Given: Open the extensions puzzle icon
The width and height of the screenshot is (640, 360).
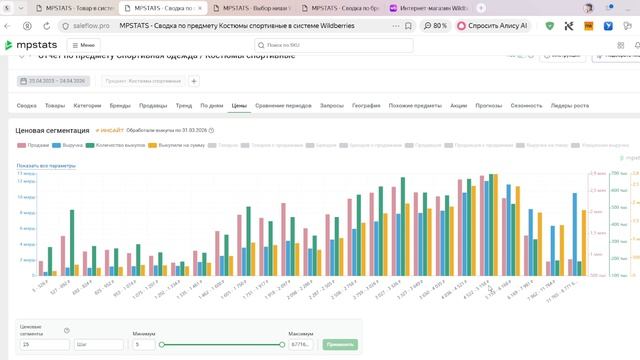Looking at the screenshot, I should 627,26.
